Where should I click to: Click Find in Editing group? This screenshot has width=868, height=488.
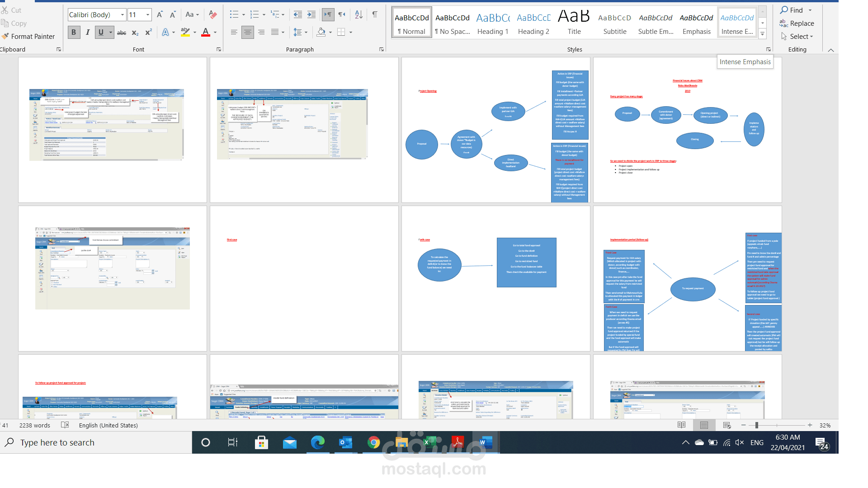click(x=792, y=10)
